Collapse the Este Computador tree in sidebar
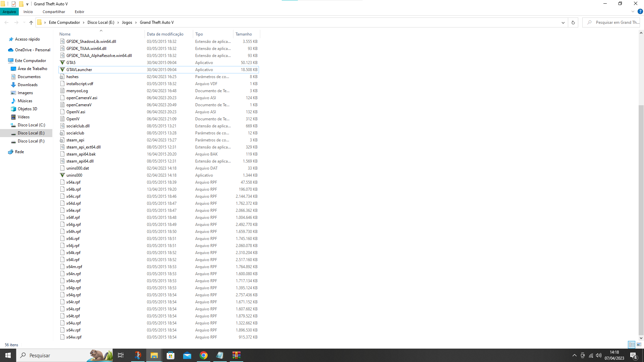 click(x=5, y=61)
